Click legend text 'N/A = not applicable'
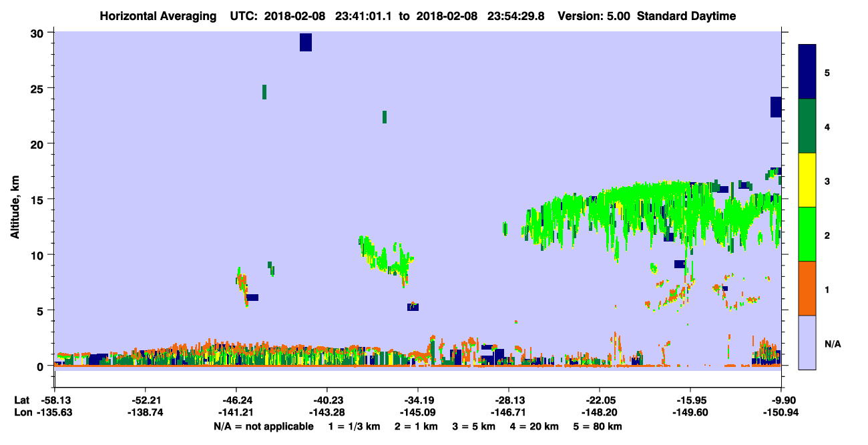Viewport: 868px width, 445px height. pos(263,426)
